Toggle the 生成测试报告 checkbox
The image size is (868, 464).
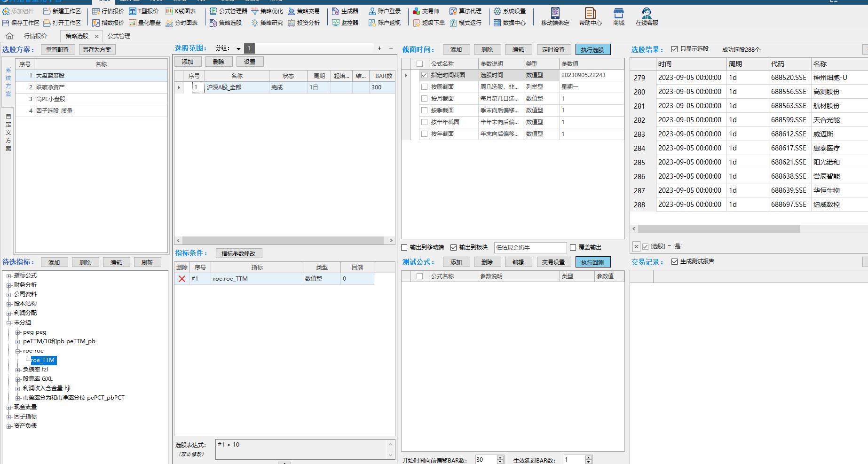(675, 261)
